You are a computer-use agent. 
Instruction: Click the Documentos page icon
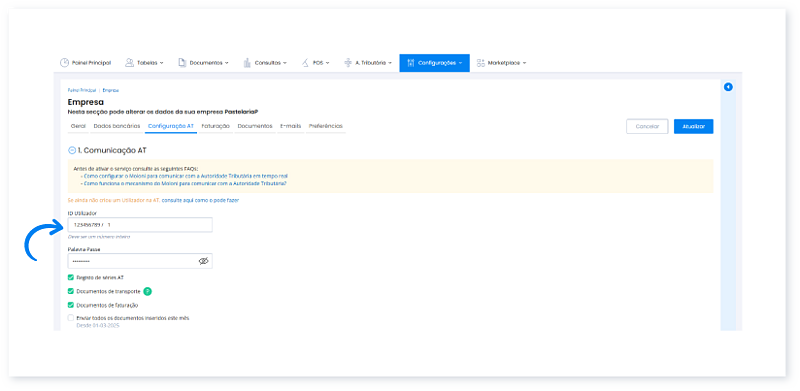point(182,63)
